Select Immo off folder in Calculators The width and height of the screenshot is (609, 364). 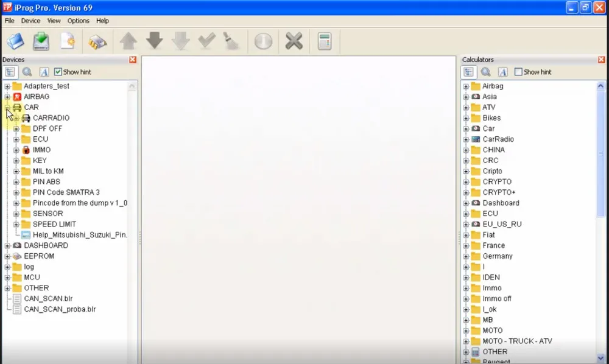(x=497, y=299)
